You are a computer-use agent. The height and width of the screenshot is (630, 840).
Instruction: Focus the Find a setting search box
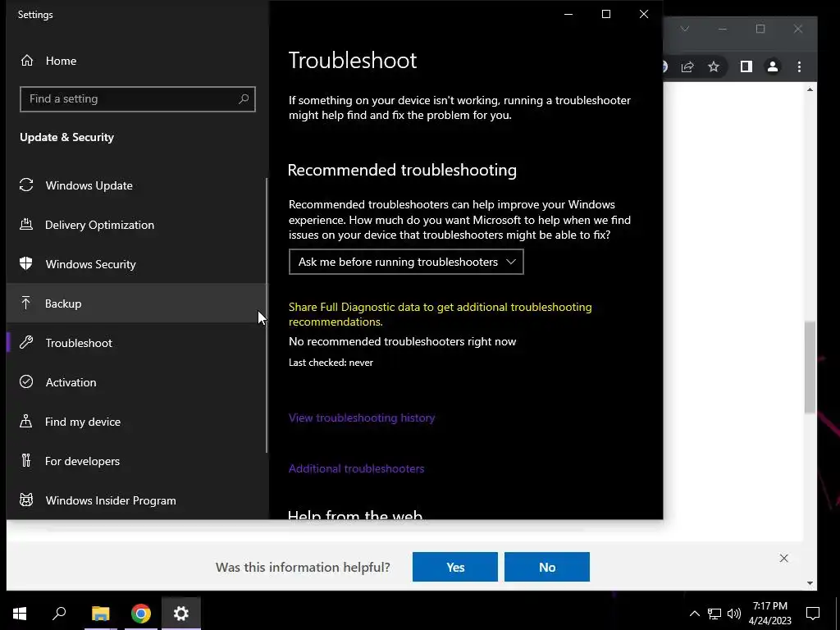[138, 99]
